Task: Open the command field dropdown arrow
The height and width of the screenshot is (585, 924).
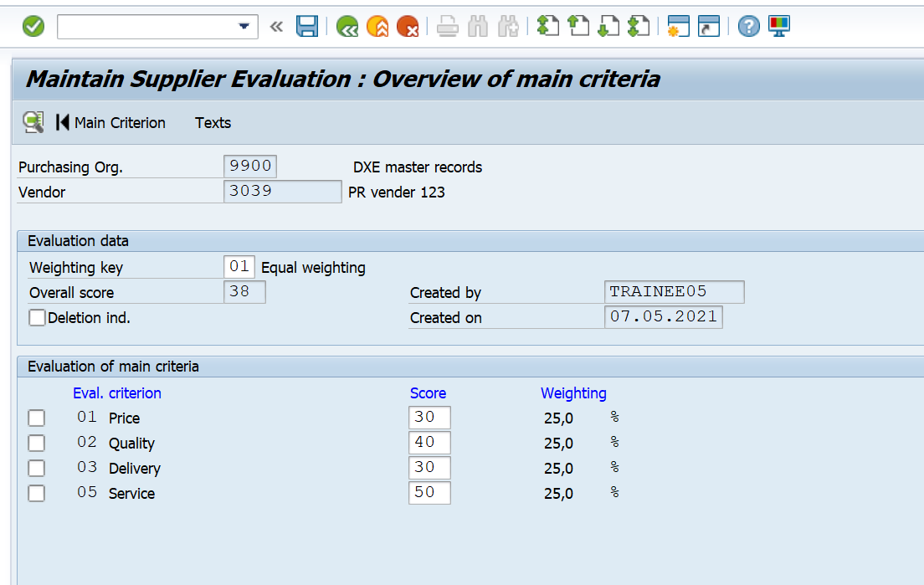Action: pos(244,27)
